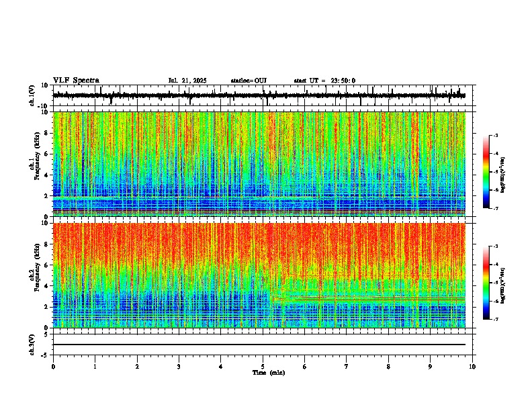Click time axis tick label '0'
This screenshot has width=532, height=411.
pyautogui.click(x=53, y=367)
